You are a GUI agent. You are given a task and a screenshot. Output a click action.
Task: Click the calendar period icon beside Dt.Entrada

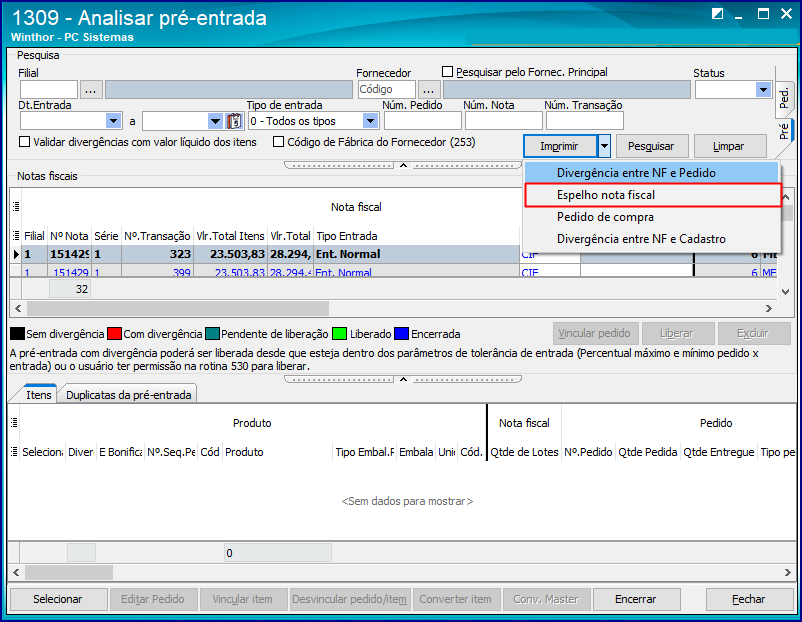(234, 121)
